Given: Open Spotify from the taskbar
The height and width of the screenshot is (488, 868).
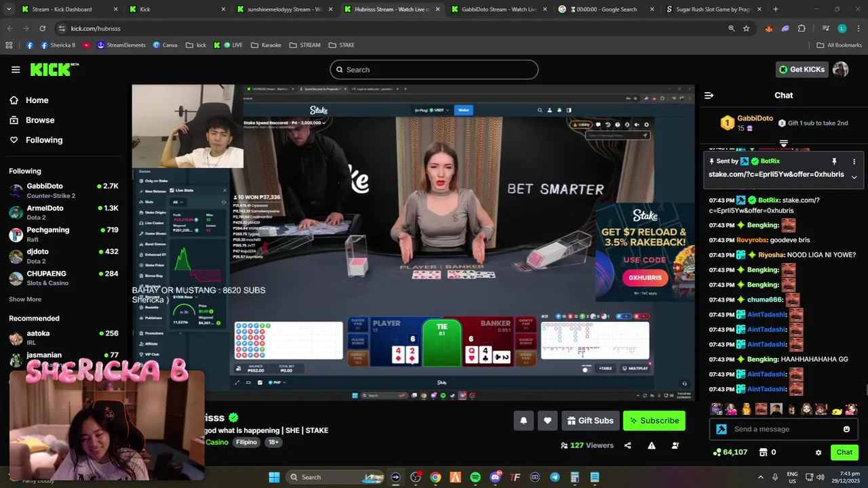Looking at the screenshot, I should pos(475,477).
